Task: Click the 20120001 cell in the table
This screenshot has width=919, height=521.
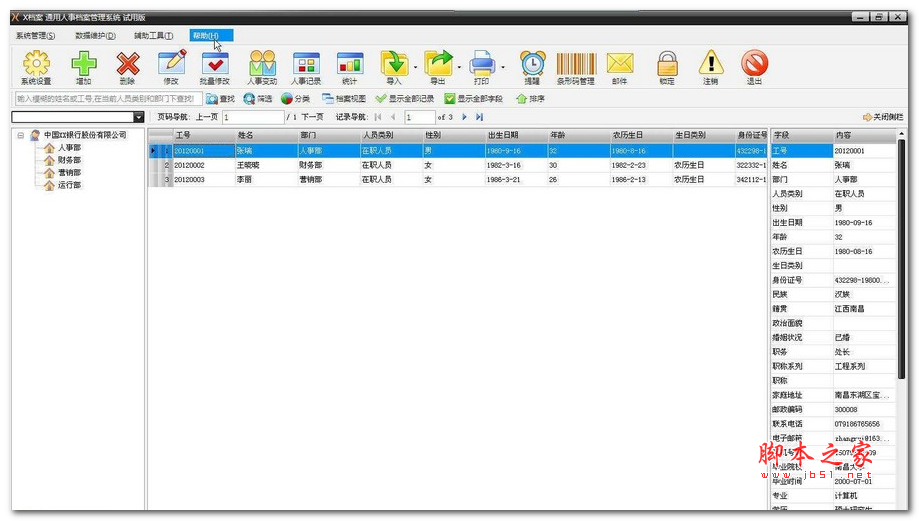Action: pyautogui.click(x=203, y=151)
